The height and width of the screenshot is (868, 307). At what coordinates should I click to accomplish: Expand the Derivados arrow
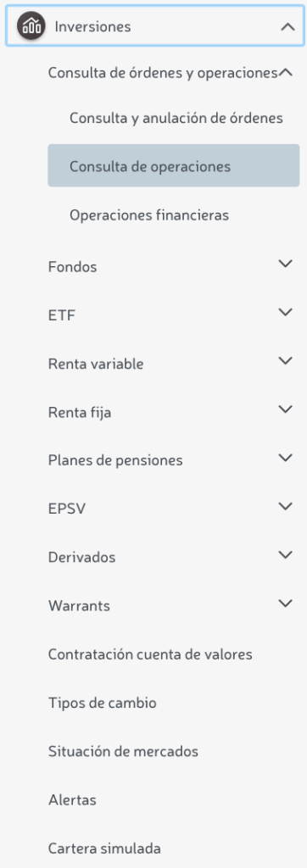[286, 554]
